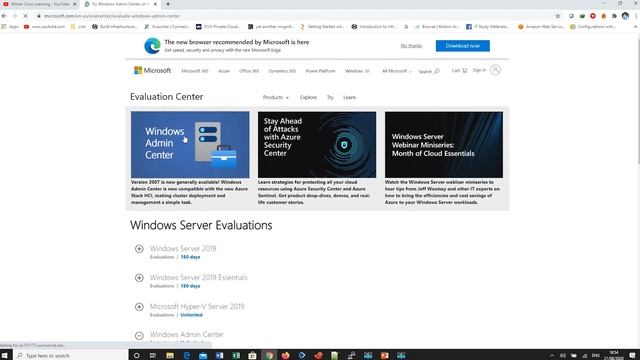Screen dimensions: 640x360
Task: Expand Windows Server 2019 Essentials evaluation
Action: coord(139,278)
